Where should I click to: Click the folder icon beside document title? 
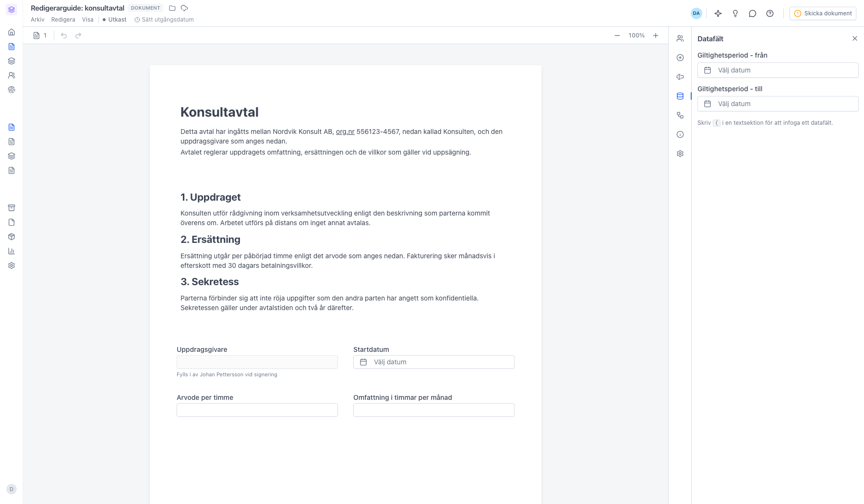point(172,8)
